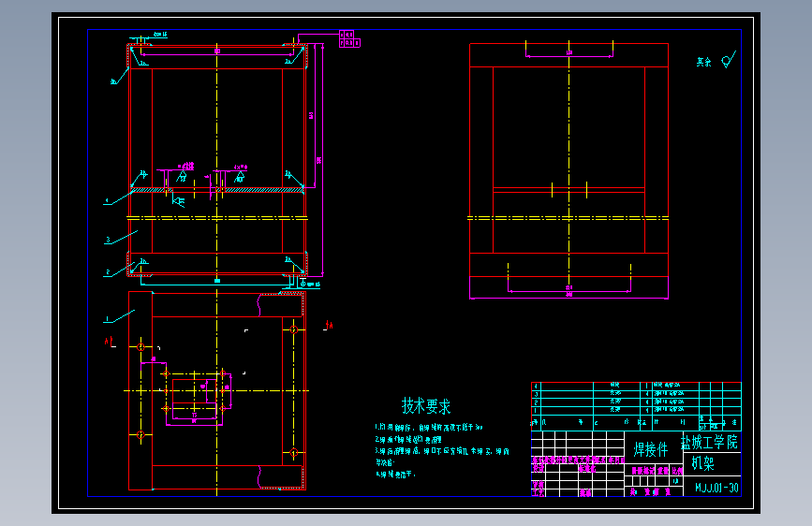The image size is (812, 526).
Task: Click part callout number 4 leader label
Action: [x=107, y=200]
